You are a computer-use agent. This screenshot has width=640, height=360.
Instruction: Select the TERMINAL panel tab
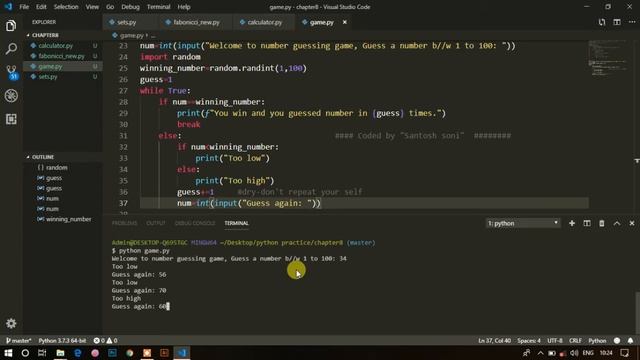pyautogui.click(x=236, y=223)
